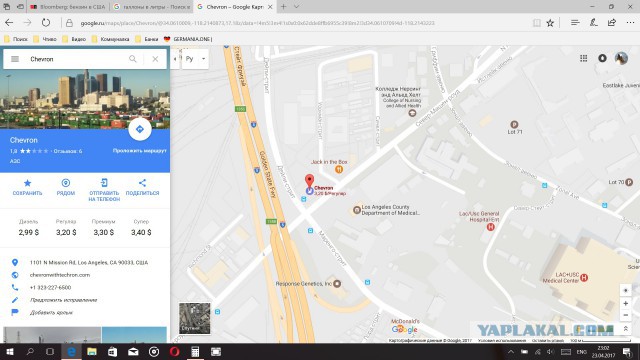This screenshot has height=360, width=640.
Task: Click the search magnifier in Maps search box
Action: (133, 59)
